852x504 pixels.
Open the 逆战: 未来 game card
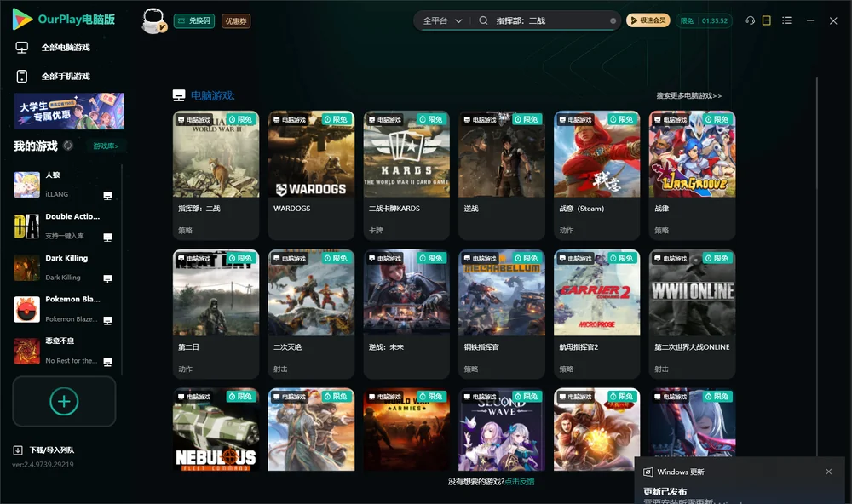click(406, 313)
